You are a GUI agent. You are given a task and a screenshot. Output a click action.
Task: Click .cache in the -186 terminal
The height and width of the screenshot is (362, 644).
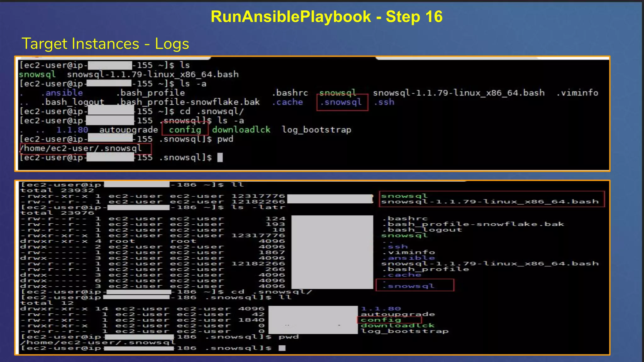coord(402,275)
